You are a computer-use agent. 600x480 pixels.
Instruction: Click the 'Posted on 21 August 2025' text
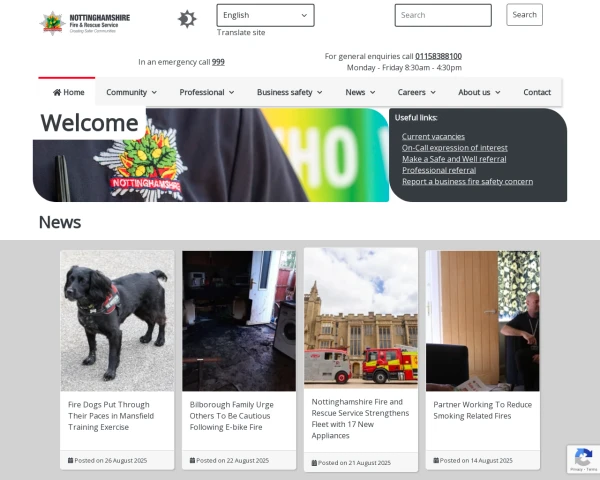coord(354,463)
